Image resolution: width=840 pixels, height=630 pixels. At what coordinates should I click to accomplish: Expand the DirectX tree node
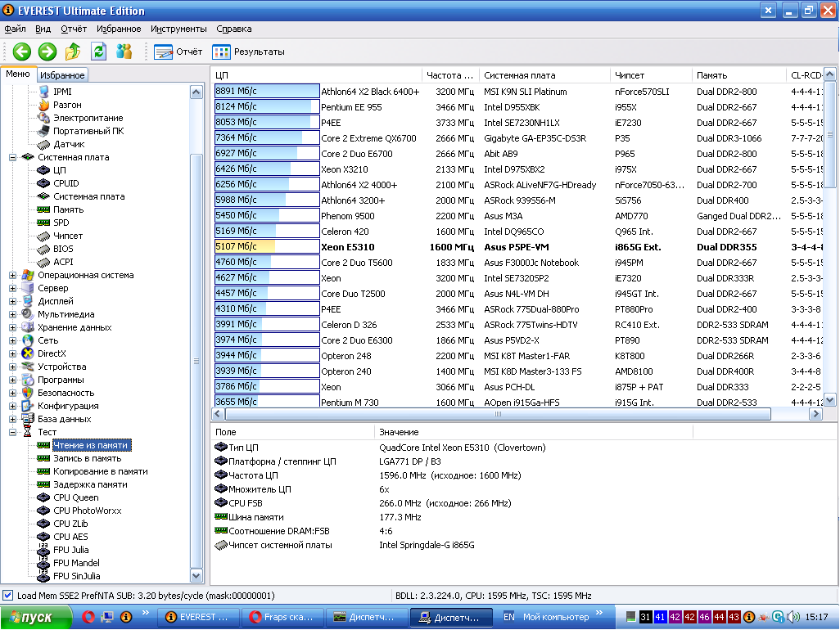pos(12,353)
